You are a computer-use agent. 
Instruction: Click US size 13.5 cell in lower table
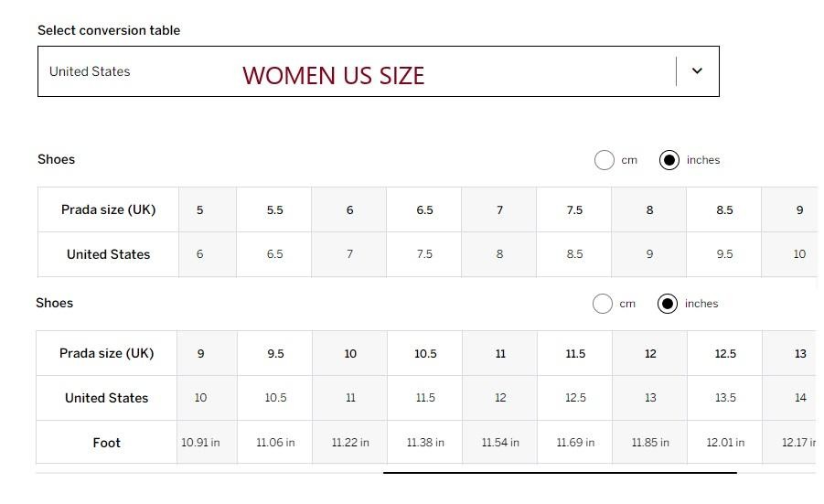point(725,398)
